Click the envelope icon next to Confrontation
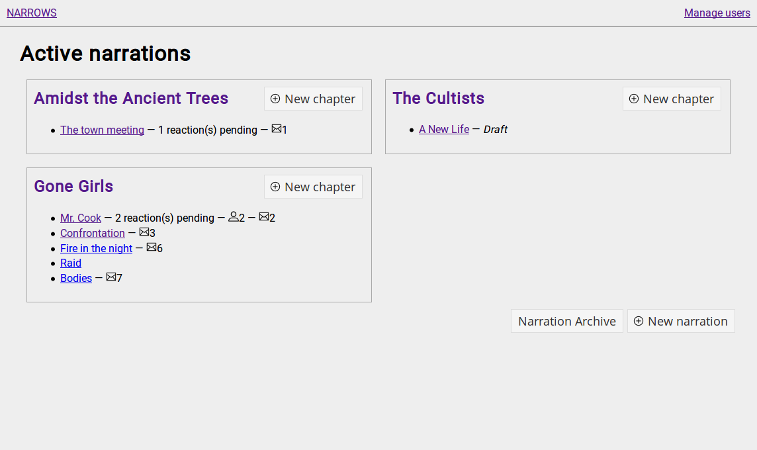The height and width of the screenshot is (450, 757). [144, 232]
